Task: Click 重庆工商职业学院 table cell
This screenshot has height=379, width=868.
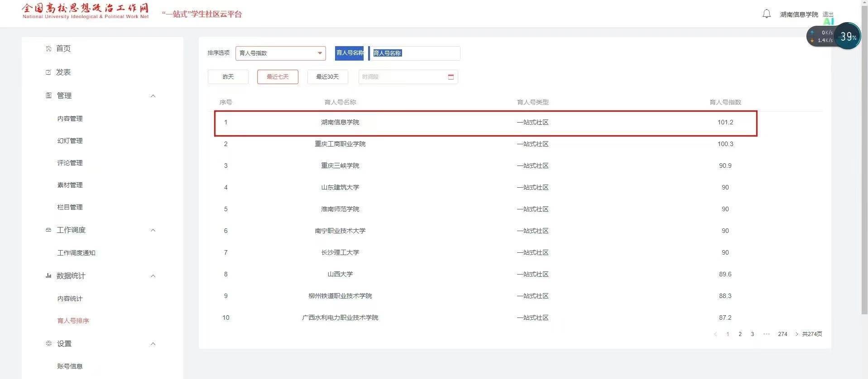Action: (x=340, y=144)
